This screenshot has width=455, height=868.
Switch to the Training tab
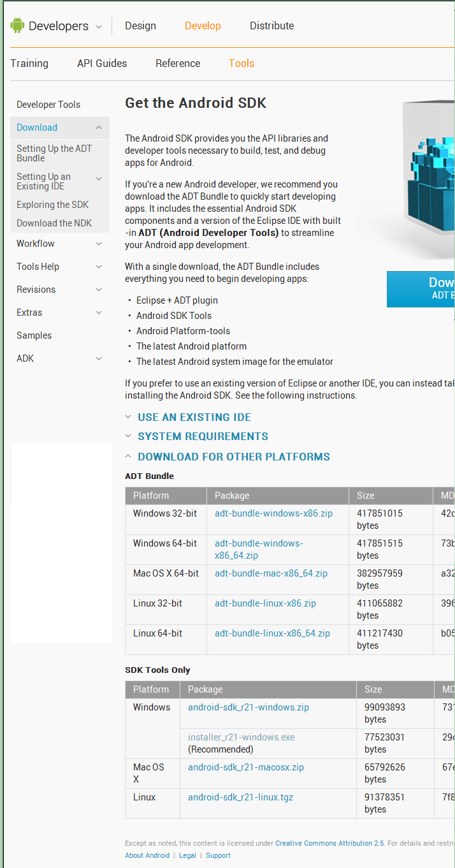[x=29, y=64]
